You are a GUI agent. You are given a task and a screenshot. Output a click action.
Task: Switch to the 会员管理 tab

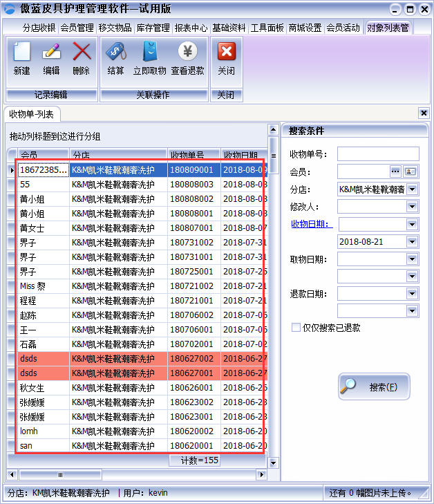[77, 28]
